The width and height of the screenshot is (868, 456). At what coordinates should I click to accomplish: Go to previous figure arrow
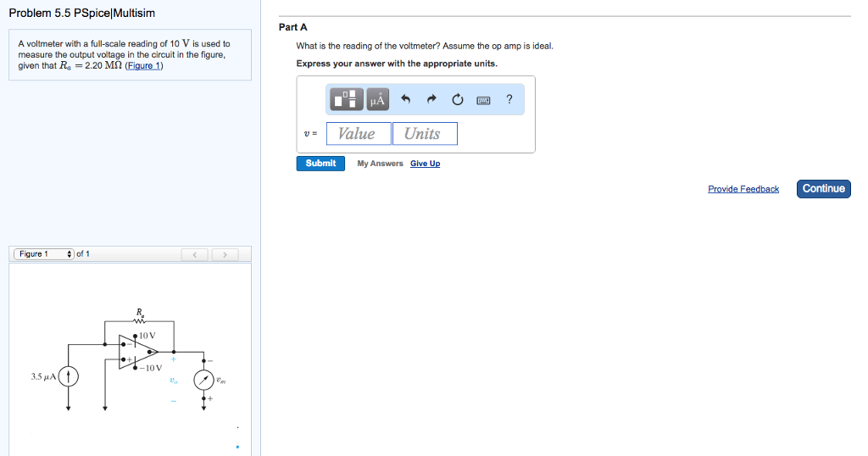pyautogui.click(x=195, y=254)
